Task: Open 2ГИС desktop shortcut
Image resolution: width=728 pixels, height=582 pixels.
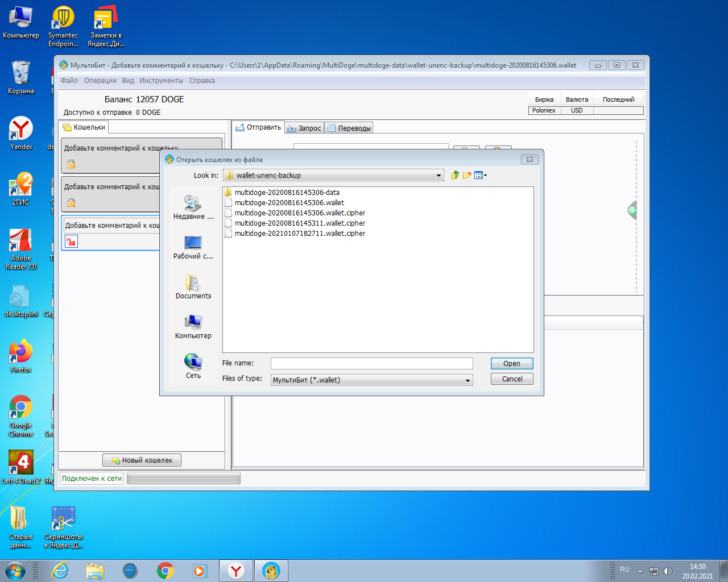Action: click(x=21, y=189)
